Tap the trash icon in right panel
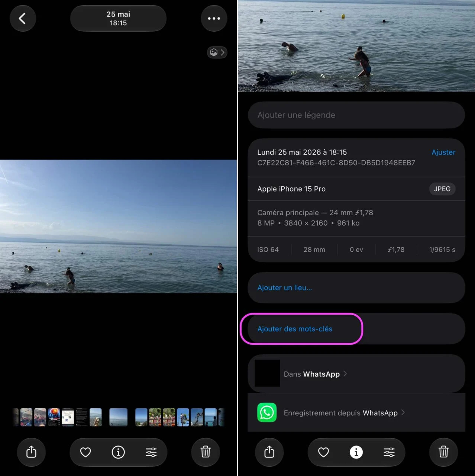The image size is (475, 476). 443,452
